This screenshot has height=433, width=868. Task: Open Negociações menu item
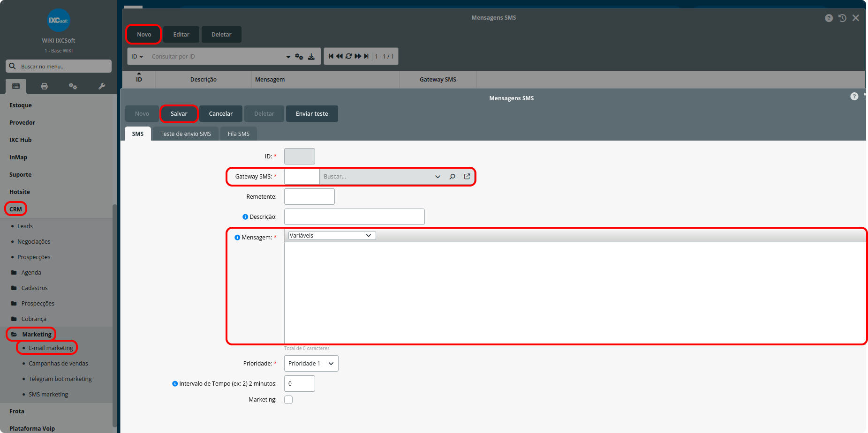34,241
